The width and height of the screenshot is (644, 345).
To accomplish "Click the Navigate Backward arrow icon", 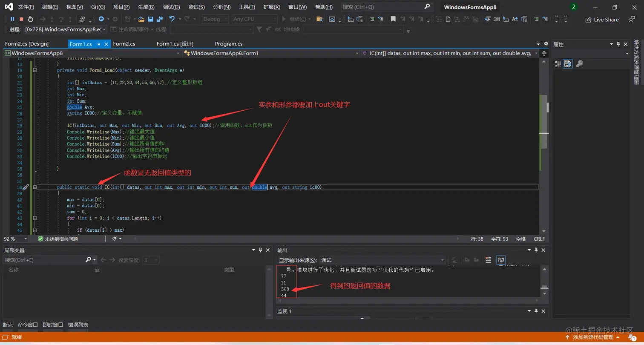I will click(101, 19).
